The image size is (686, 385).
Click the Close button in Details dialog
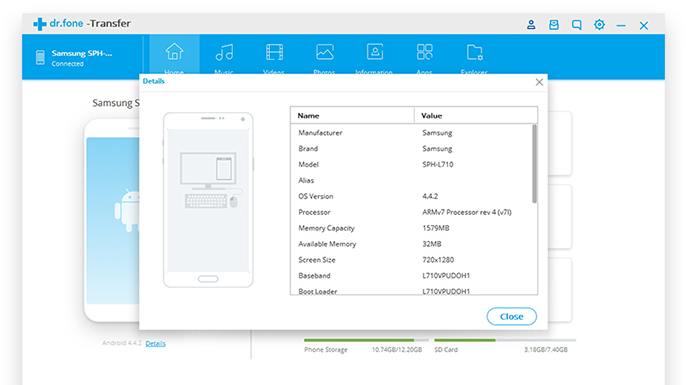point(512,316)
